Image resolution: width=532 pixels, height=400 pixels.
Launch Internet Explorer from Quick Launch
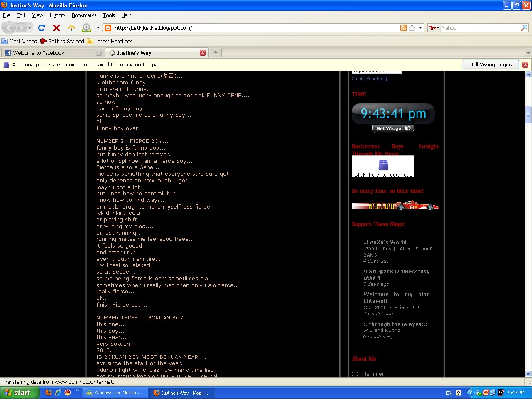point(58,393)
